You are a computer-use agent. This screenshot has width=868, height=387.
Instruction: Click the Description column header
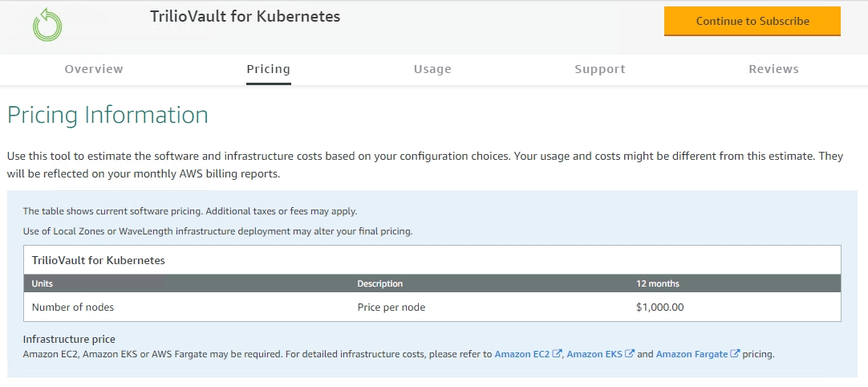click(x=379, y=283)
